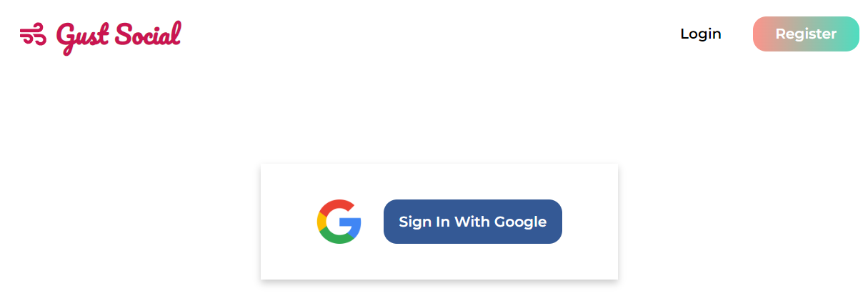Sign in with Google
The height and width of the screenshot is (301, 868).
pyautogui.click(x=473, y=222)
